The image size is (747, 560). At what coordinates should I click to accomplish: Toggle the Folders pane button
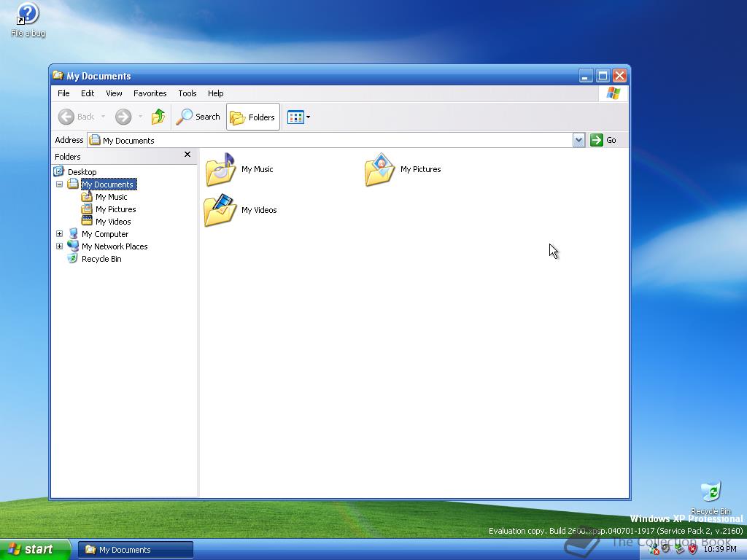pos(253,117)
